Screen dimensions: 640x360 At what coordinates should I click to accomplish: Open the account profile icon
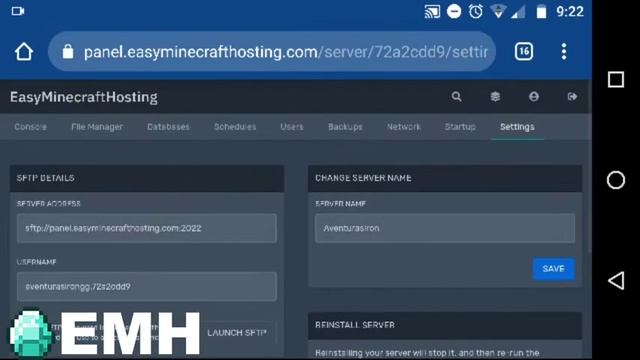[534, 97]
